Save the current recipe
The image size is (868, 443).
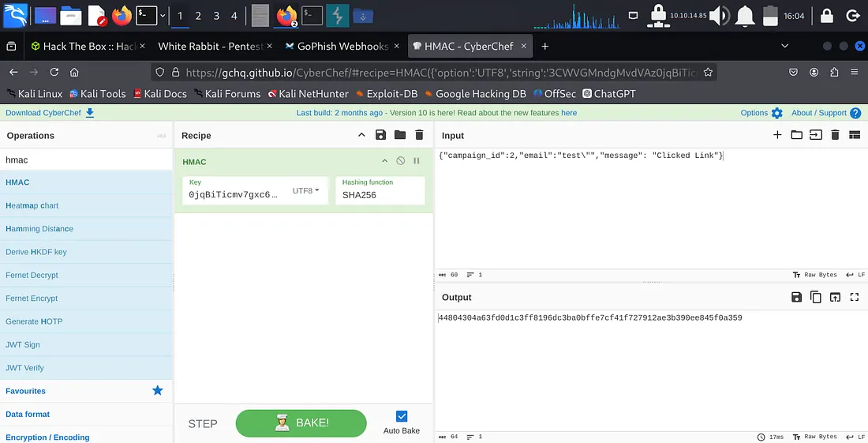[x=380, y=135]
